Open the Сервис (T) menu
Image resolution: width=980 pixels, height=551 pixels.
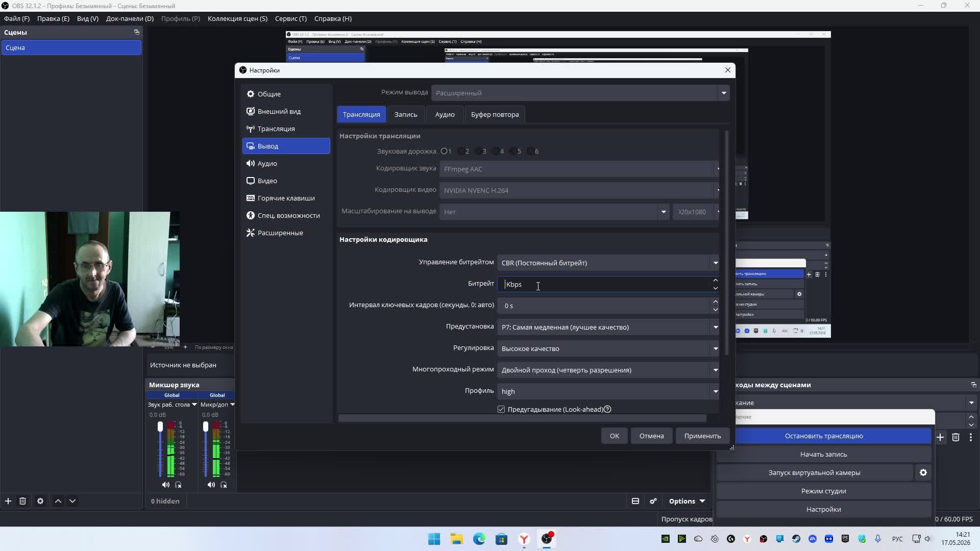(291, 18)
